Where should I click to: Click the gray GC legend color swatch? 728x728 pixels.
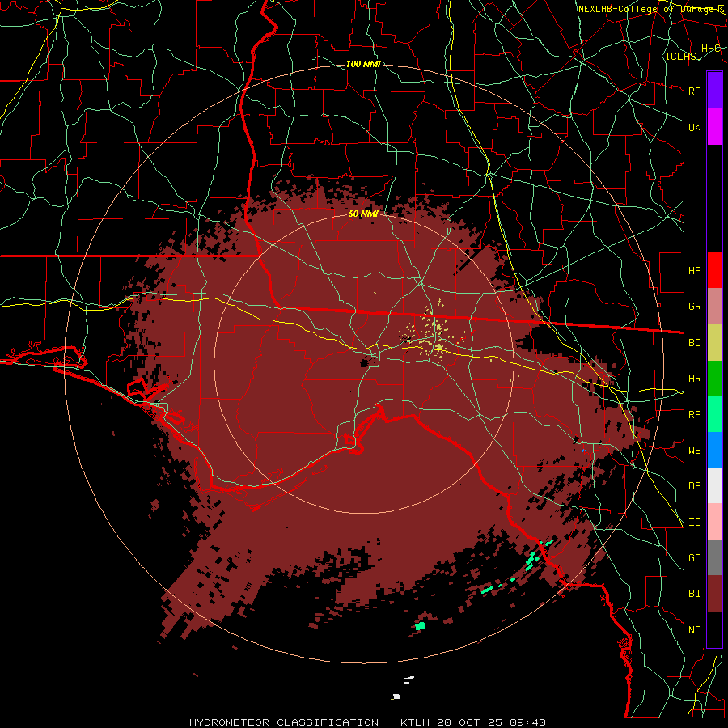714,557
